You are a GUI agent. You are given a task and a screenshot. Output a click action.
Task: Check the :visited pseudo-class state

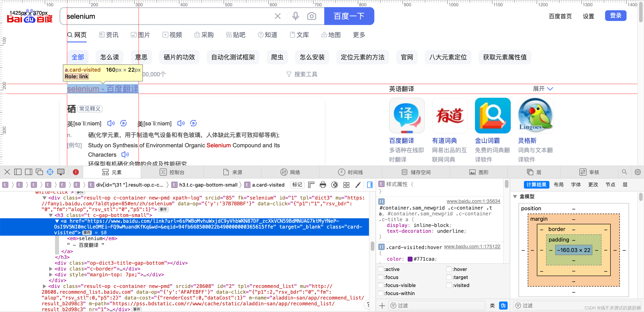click(449, 285)
